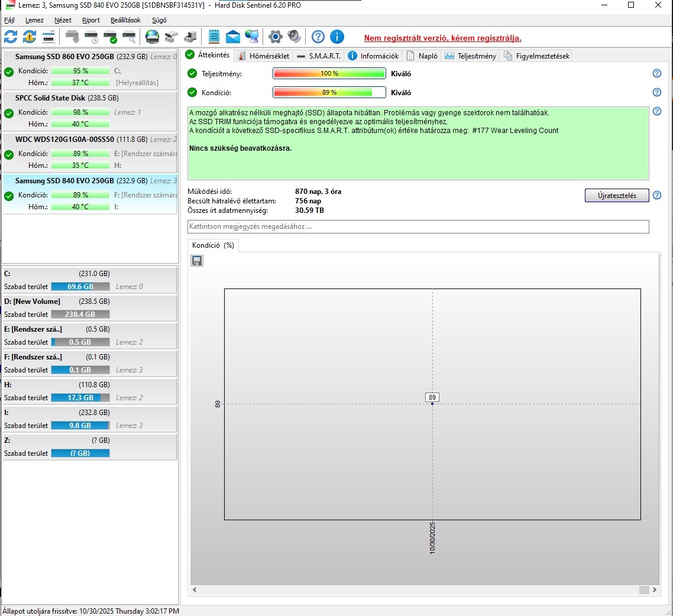Open the Súgó menu

point(159,20)
